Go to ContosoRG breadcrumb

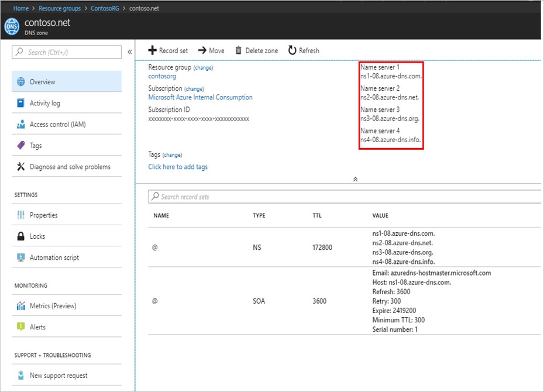(x=105, y=8)
